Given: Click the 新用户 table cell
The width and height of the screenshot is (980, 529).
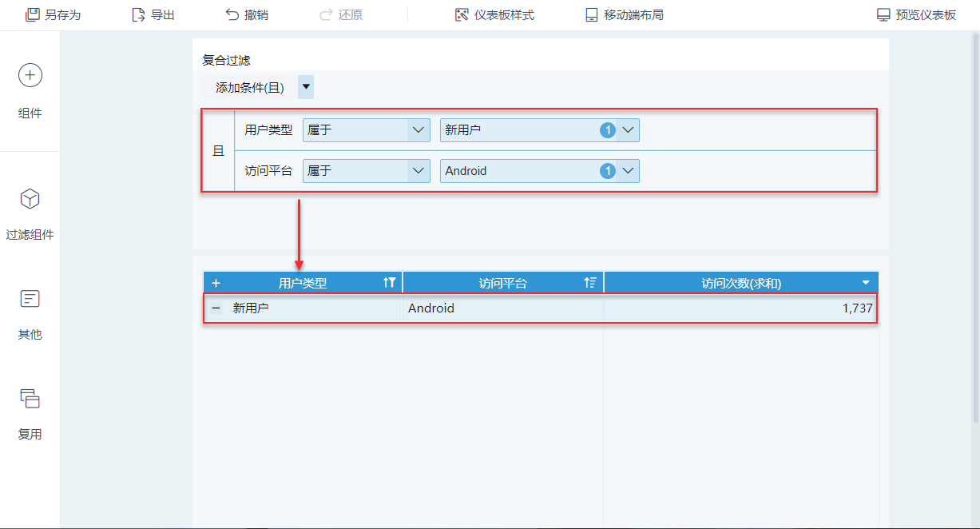Looking at the screenshot, I should [x=304, y=308].
